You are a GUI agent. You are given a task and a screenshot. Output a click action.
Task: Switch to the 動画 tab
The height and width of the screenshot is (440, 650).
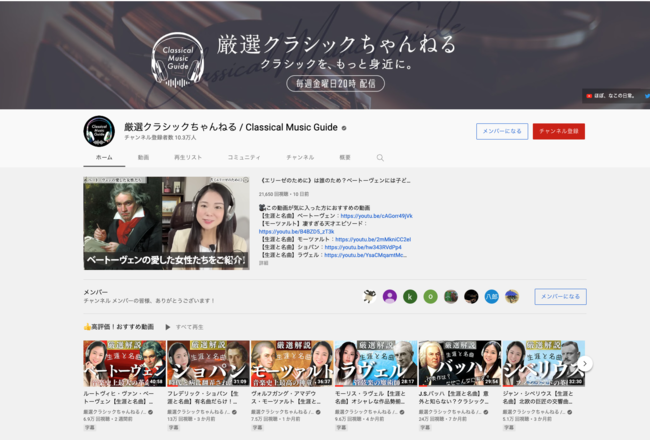[143, 158]
